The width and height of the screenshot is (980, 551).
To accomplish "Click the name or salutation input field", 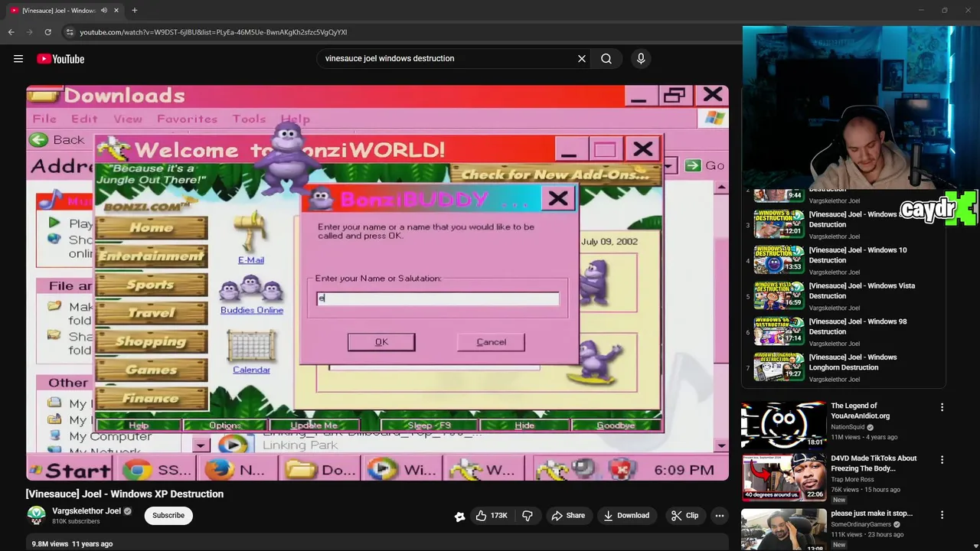I will 437,298.
